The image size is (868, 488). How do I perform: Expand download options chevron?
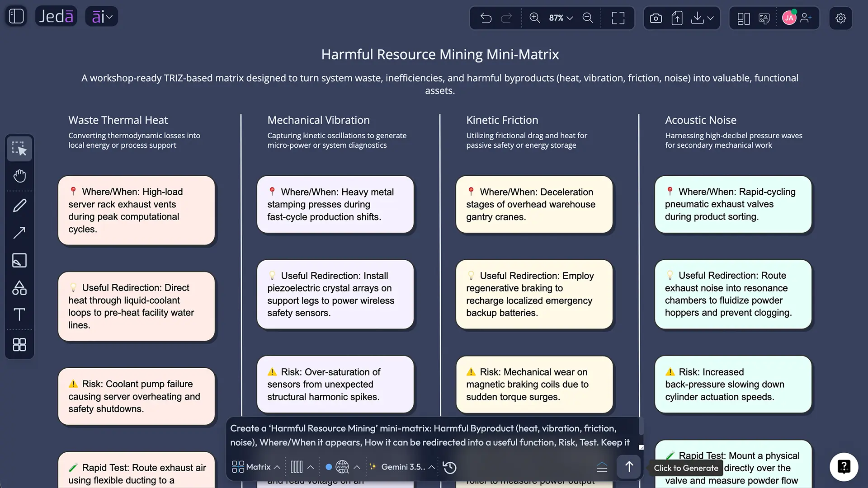[x=711, y=18]
